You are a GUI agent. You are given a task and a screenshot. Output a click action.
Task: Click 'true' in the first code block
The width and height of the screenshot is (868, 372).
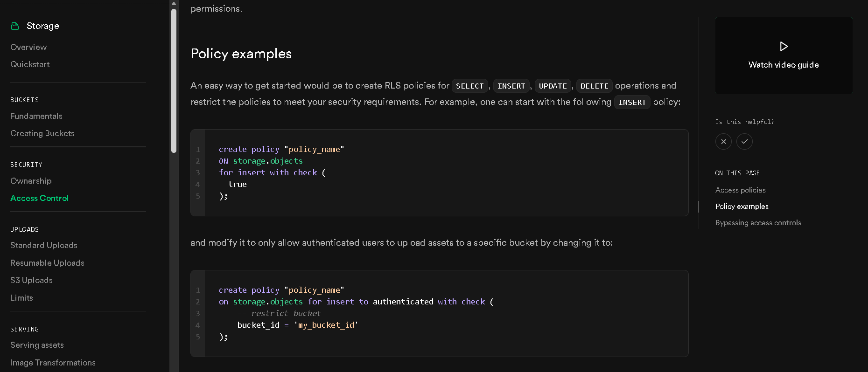pyautogui.click(x=238, y=184)
